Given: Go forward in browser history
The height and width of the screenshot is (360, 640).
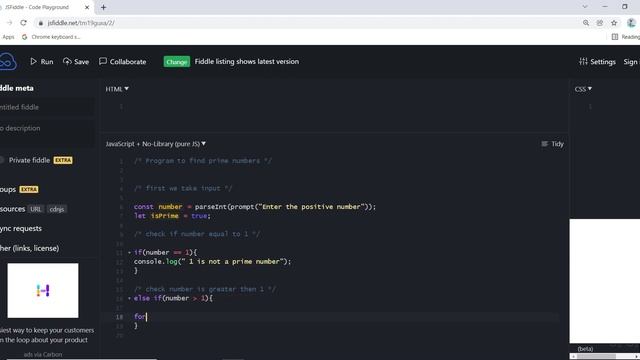Looking at the screenshot, I should (9, 23).
